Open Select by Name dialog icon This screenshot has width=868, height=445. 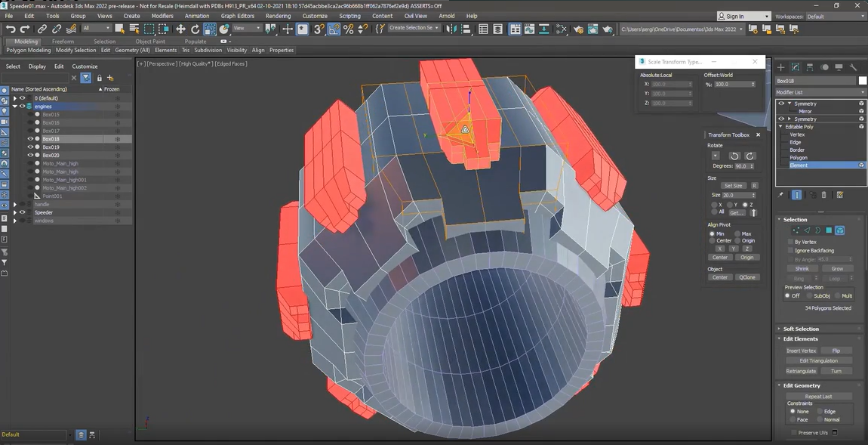click(x=134, y=29)
